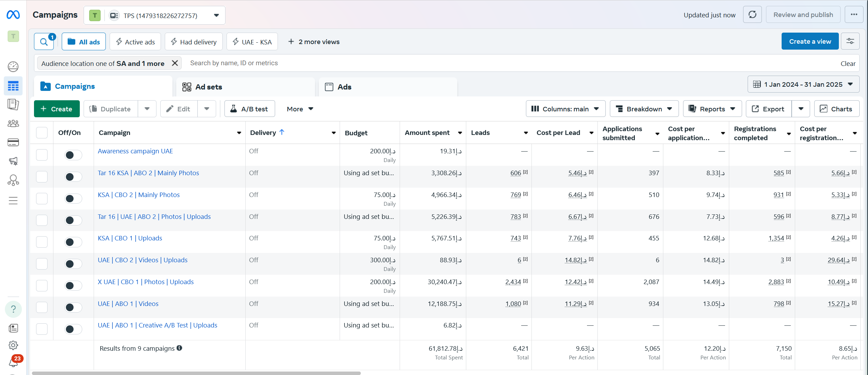Viewport: 868px width, 375px height.
Task: Click the results info icon
Action: click(179, 348)
